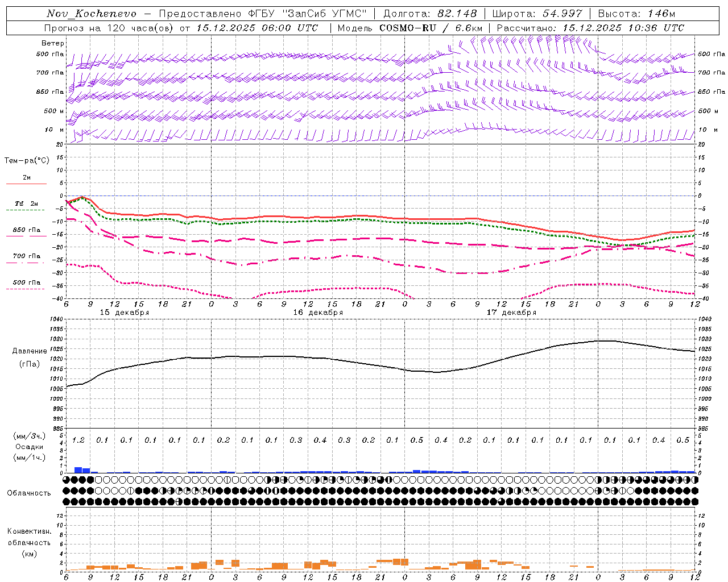
Task: Click the dash-dot line sample under temperature legend 700 гПа
Action: [x=25, y=263]
